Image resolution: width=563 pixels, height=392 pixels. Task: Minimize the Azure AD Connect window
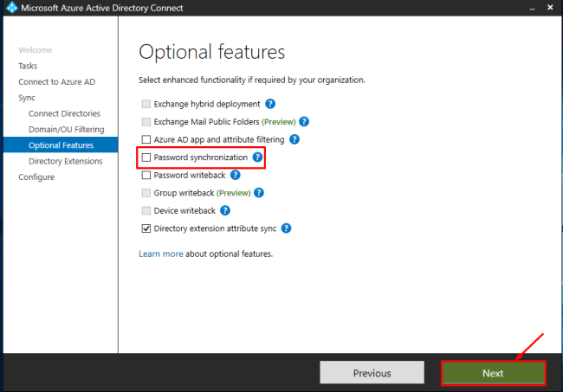point(533,8)
